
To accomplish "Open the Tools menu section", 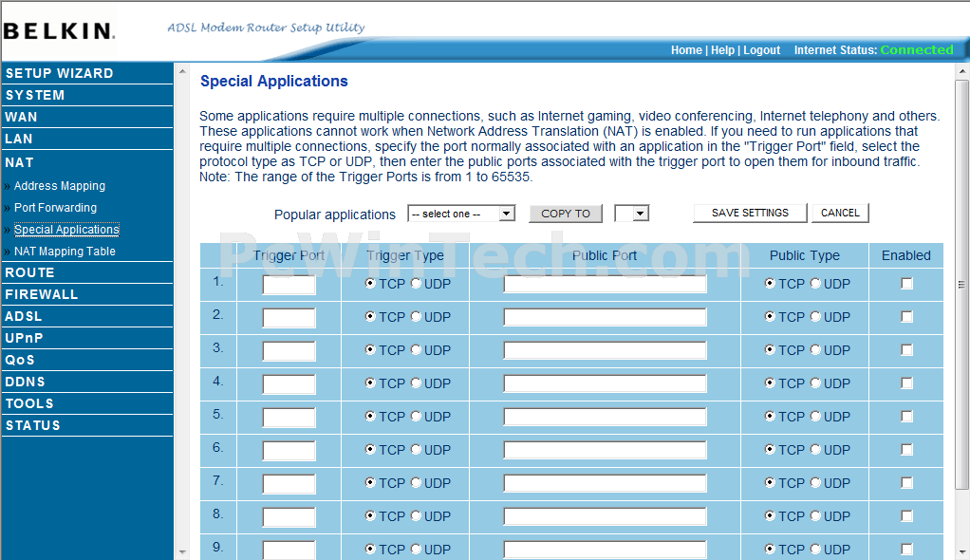I will (29, 403).
